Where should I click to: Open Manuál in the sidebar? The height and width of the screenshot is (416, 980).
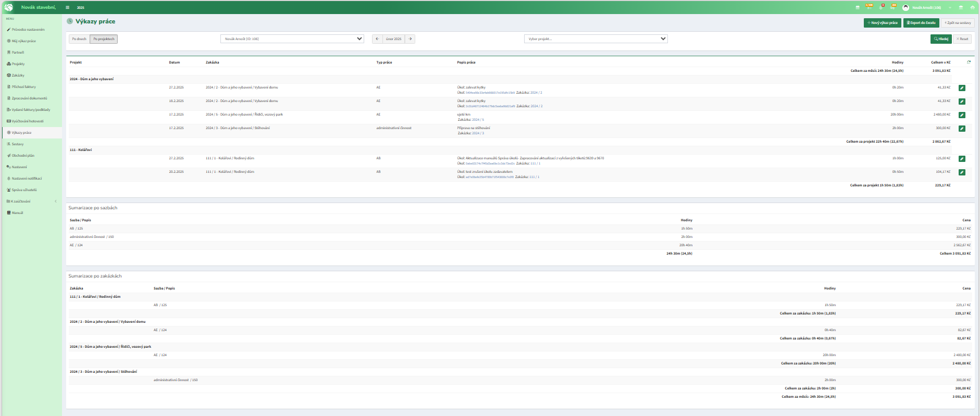[x=32, y=213]
